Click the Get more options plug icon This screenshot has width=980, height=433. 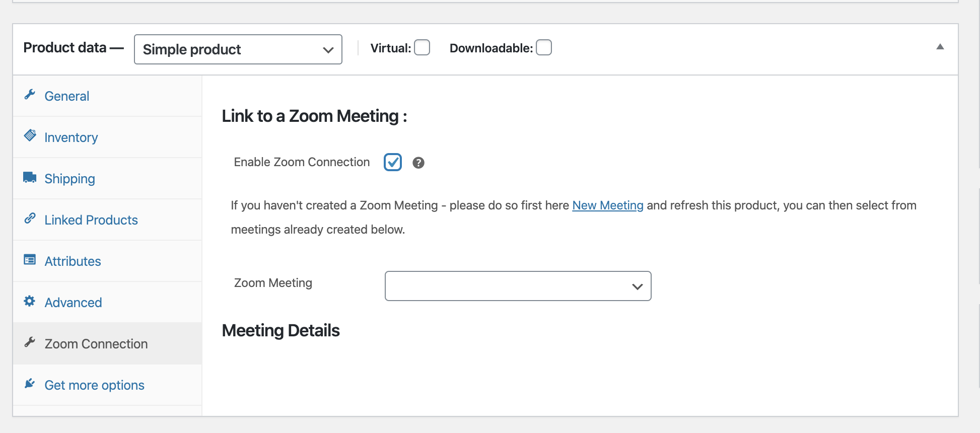point(30,384)
